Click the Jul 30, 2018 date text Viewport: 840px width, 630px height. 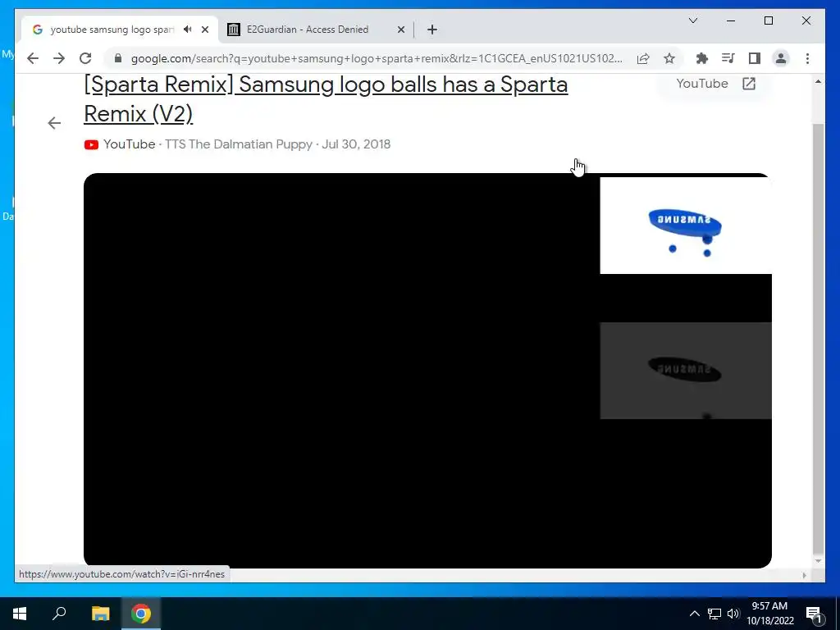pos(356,144)
